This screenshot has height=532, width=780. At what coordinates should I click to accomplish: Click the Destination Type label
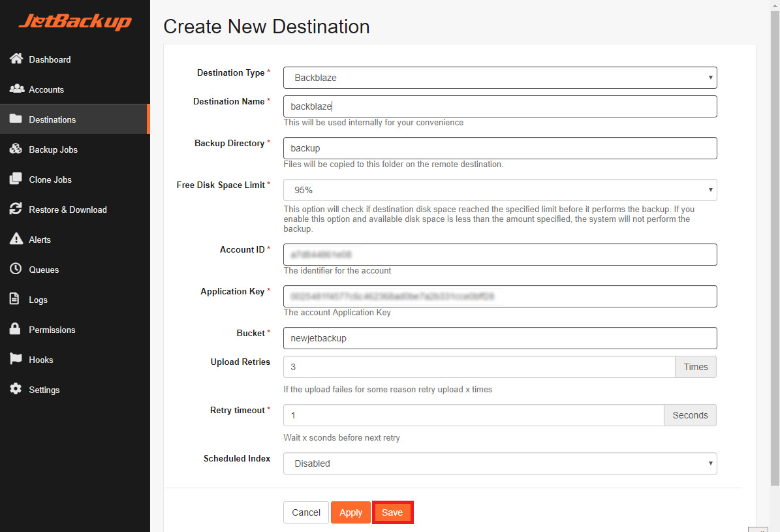tap(231, 72)
